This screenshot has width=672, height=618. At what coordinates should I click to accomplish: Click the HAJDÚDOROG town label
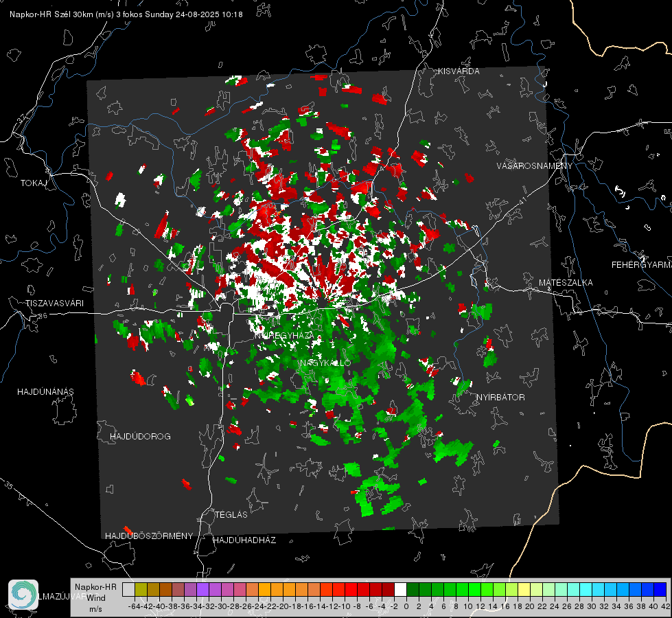pos(140,437)
